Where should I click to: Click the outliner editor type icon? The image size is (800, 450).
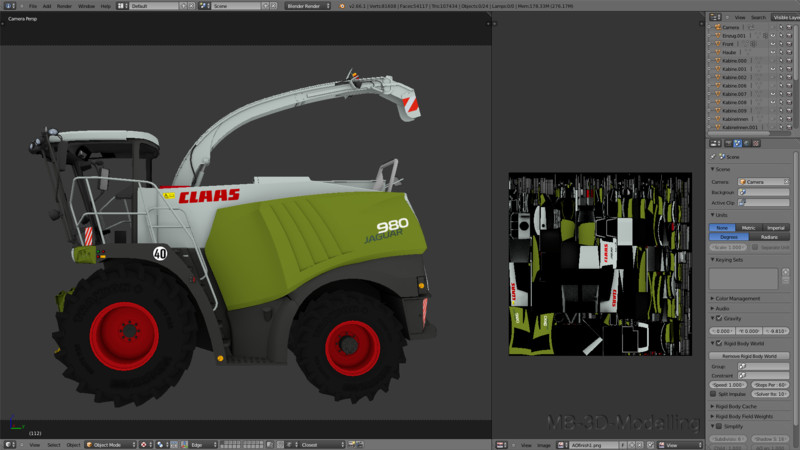point(715,17)
